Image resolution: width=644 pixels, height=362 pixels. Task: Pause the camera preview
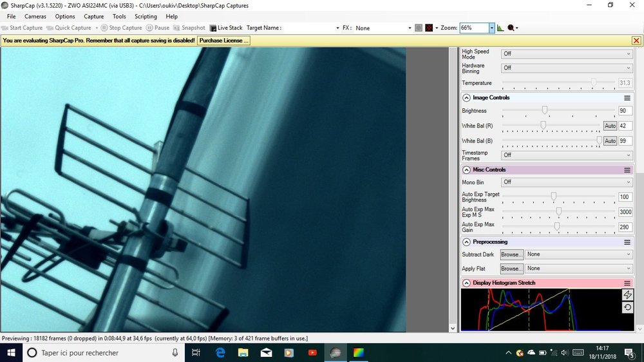tap(158, 28)
